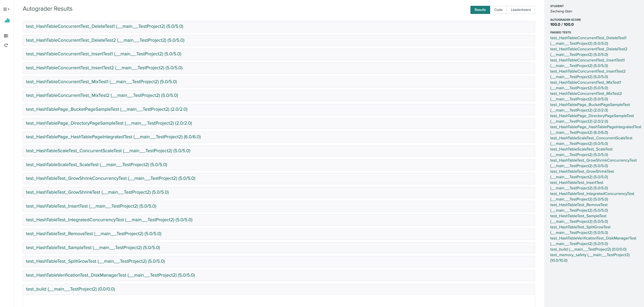Viewport: 644px width, 307px height.
Task: Expand test_HashTablePage_BucketPageSampleTest result row
Action: (107, 109)
